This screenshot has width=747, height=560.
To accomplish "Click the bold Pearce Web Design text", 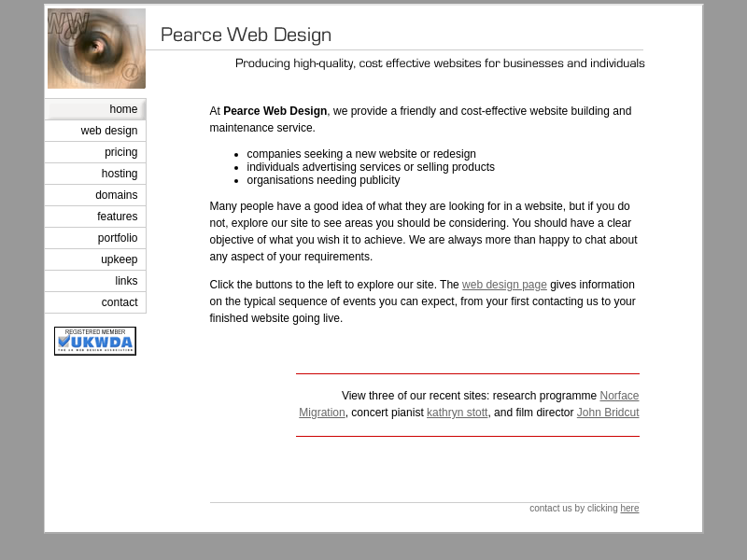I will click(x=275, y=111).
